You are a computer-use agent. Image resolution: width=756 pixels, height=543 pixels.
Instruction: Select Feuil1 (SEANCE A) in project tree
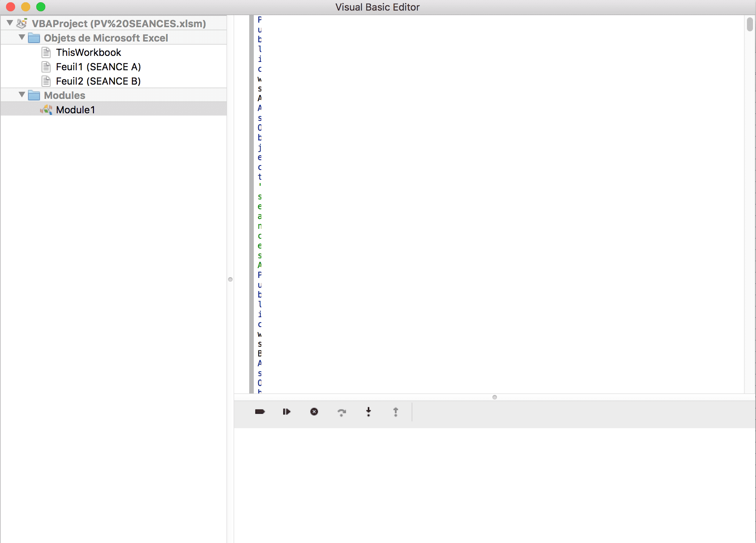98,67
